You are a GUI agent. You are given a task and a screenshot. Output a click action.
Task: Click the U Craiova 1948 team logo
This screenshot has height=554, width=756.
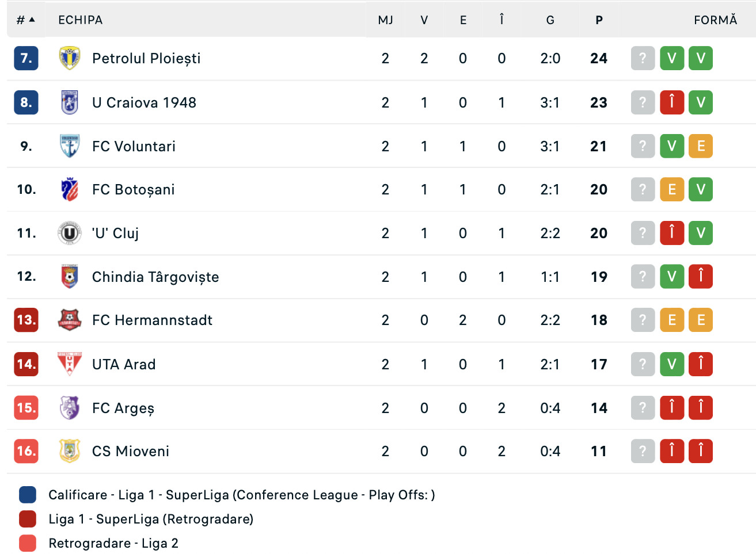70,102
